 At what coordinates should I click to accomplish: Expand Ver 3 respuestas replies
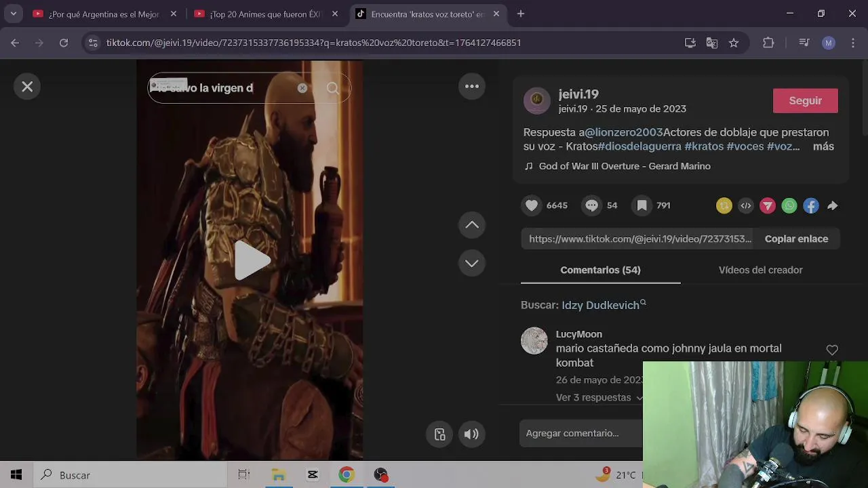point(599,397)
